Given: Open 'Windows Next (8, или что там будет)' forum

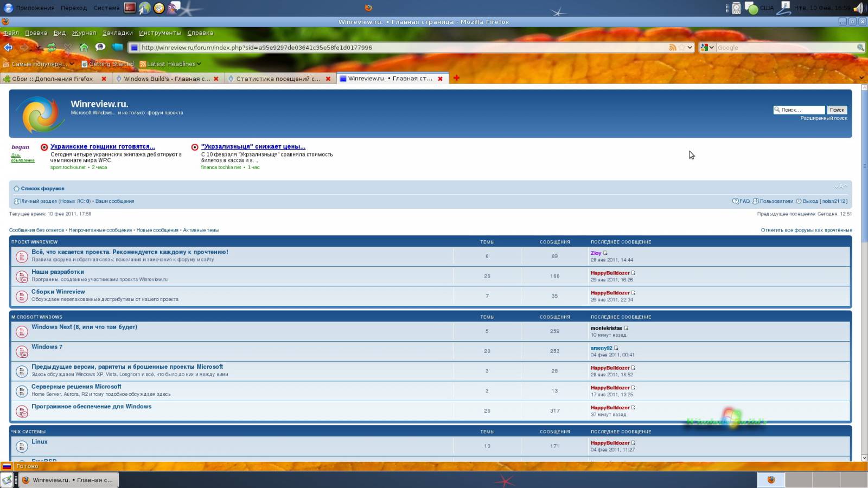Looking at the screenshot, I should click(x=84, y=327).
